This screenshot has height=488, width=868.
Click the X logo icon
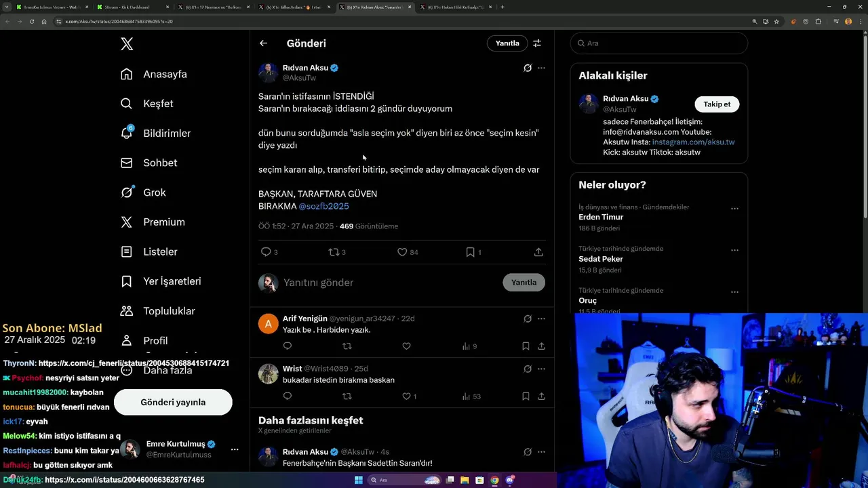click(127, 44)
